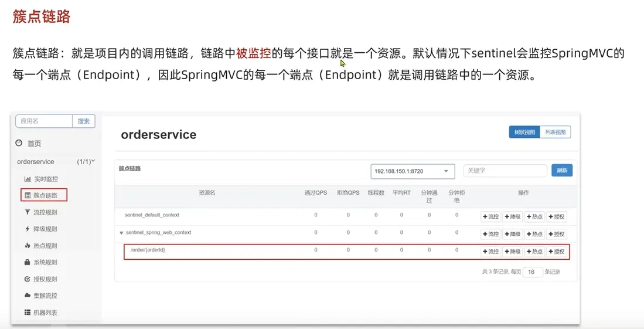This screenshot has height=329, width=644.
Task: Open the 192.168.150.1:8720 machine dropdown
Action: tap(413, 171)
